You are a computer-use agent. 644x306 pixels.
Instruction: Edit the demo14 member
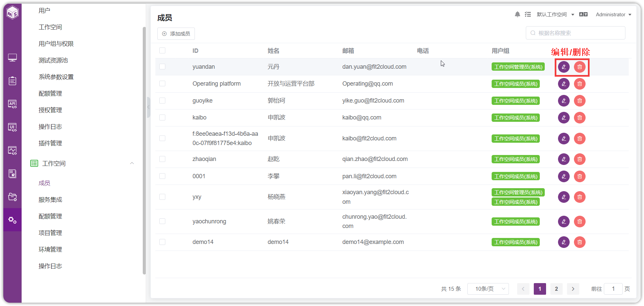click(564, 242)
